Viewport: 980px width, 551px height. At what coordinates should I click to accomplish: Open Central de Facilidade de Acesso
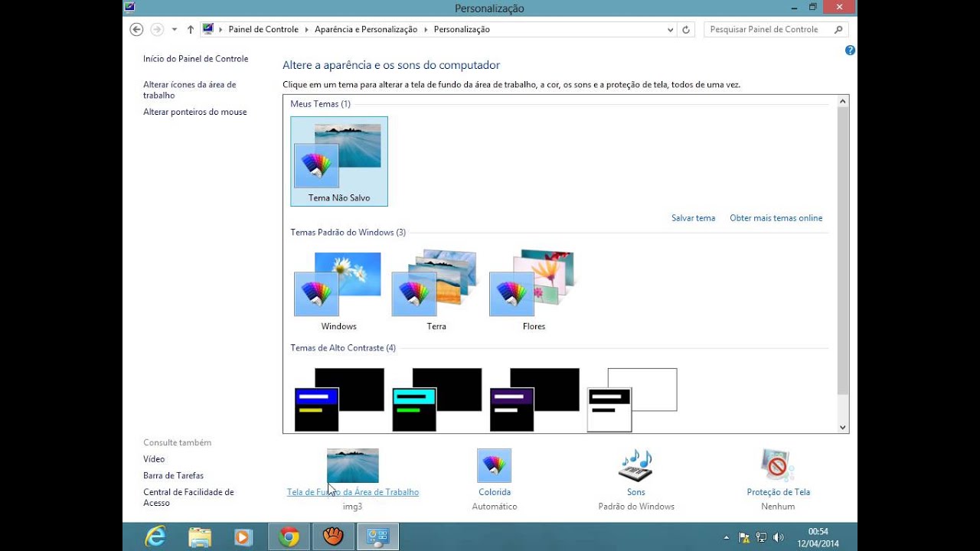[x=188, y=497]
